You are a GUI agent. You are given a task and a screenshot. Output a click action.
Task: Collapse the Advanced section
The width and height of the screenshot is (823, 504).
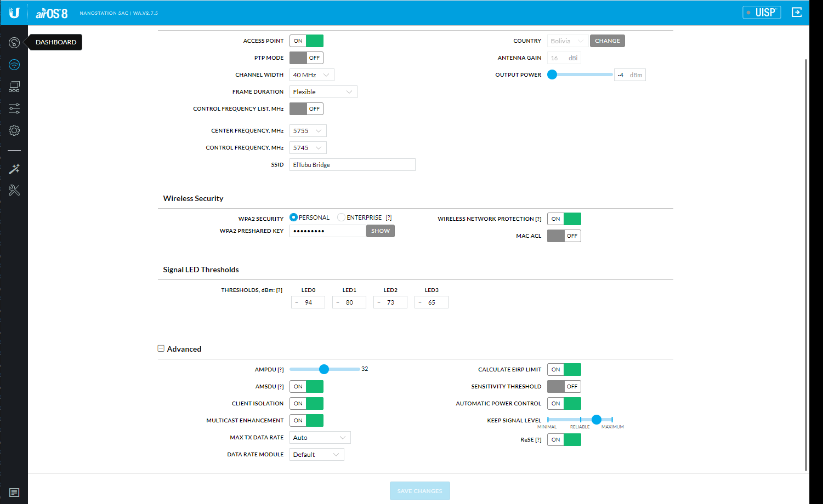pos(161,348)
